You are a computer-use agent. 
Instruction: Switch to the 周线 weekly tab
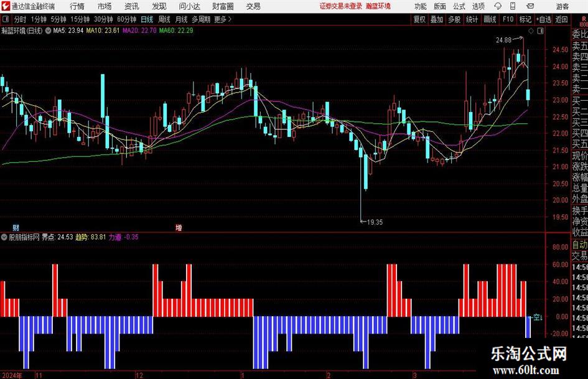click(164, 19)
